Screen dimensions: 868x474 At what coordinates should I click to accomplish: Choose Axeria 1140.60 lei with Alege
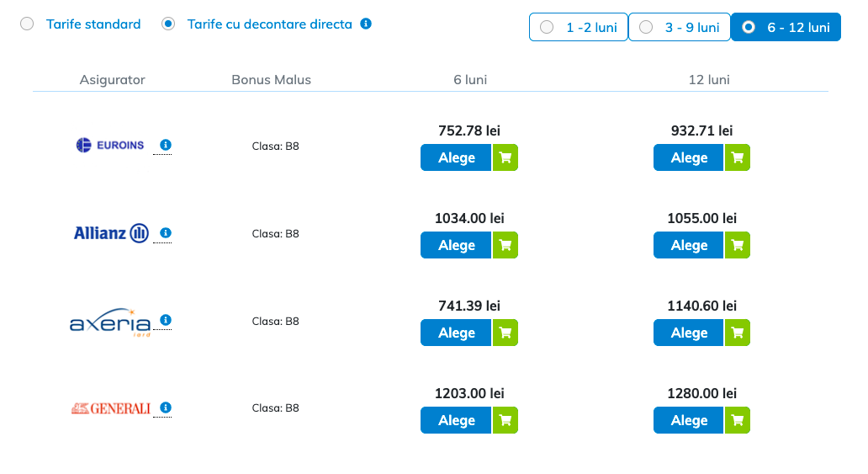coord(689,333)
